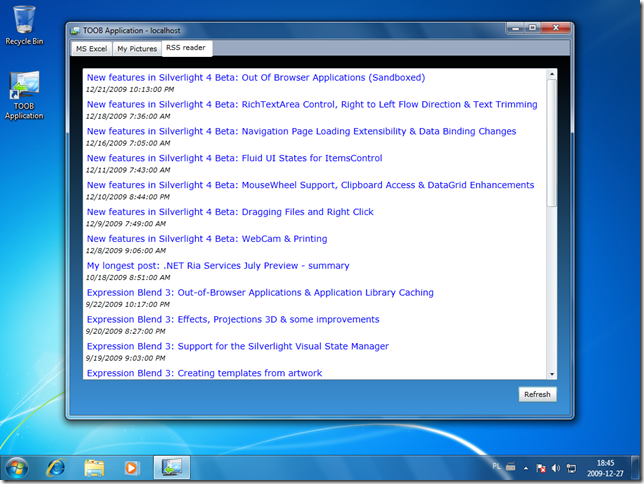Select the TOOB Application desktop shortcut
The width and height of the screenshot is (644, 484).
24,95
